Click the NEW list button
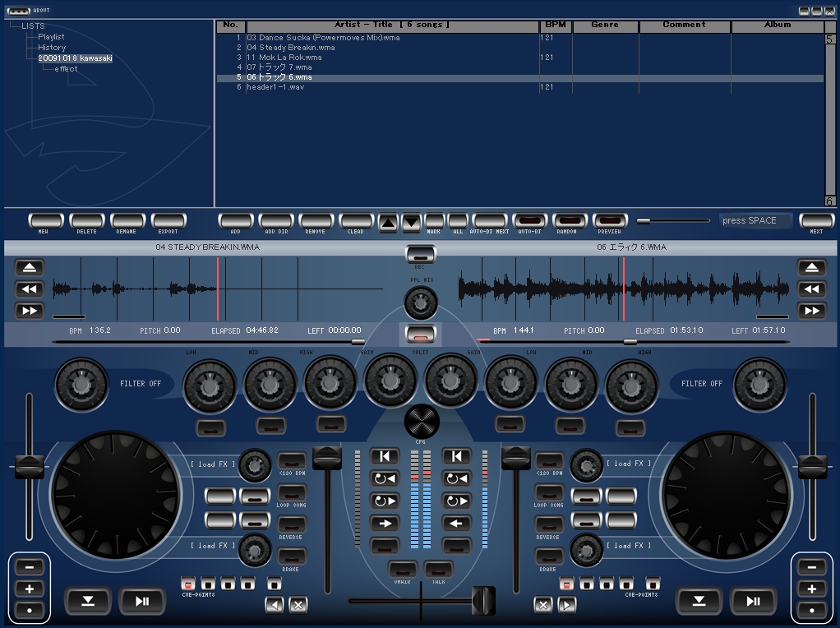The height and width of the screenshot is (628, 840). pyautogui.click(x=45, y=221)
